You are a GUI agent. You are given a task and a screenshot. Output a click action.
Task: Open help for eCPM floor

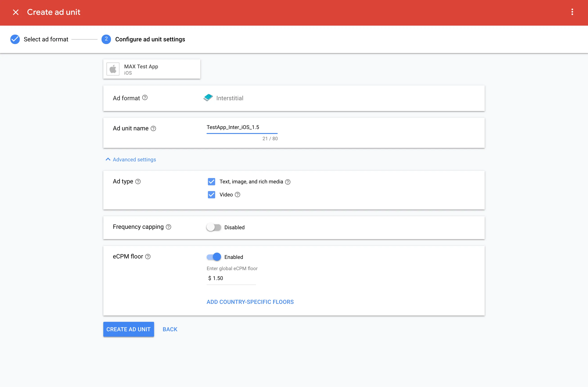point(148,257)
